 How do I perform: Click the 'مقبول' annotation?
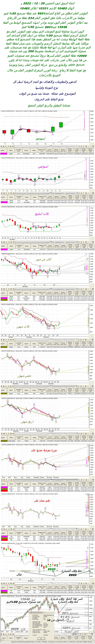tap(68, 609)
